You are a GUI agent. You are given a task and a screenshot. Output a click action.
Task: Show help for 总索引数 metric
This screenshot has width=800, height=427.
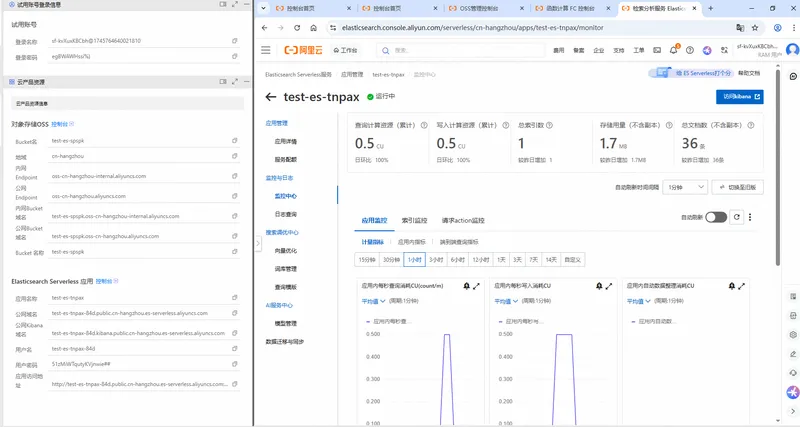[x=549, y=125]
